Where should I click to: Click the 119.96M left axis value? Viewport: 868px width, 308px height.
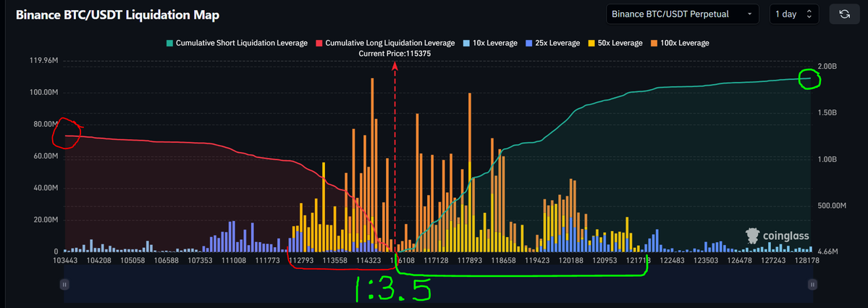pyautogui.click(x=43, y=60)
